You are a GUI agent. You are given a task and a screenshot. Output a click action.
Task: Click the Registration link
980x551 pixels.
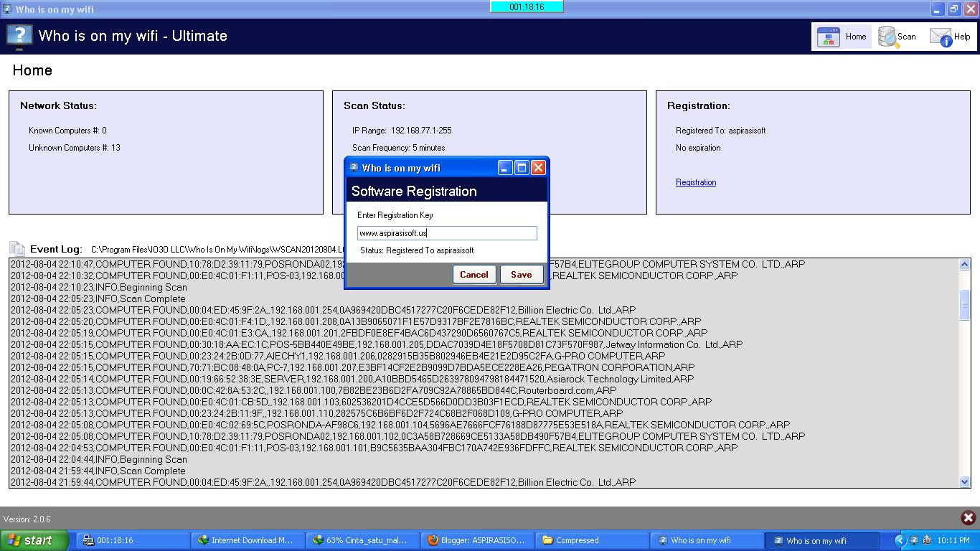coord(695,182)
